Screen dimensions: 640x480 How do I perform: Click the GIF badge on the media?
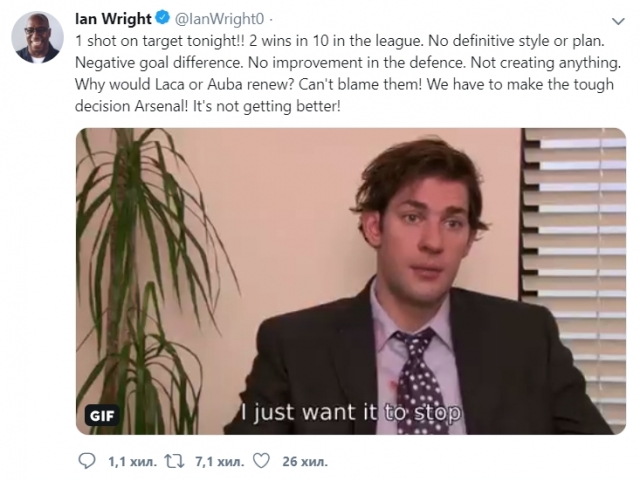102,416
